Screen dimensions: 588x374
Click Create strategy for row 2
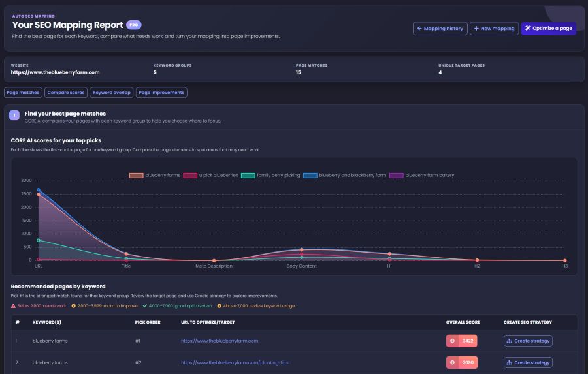tap(528, 362)
